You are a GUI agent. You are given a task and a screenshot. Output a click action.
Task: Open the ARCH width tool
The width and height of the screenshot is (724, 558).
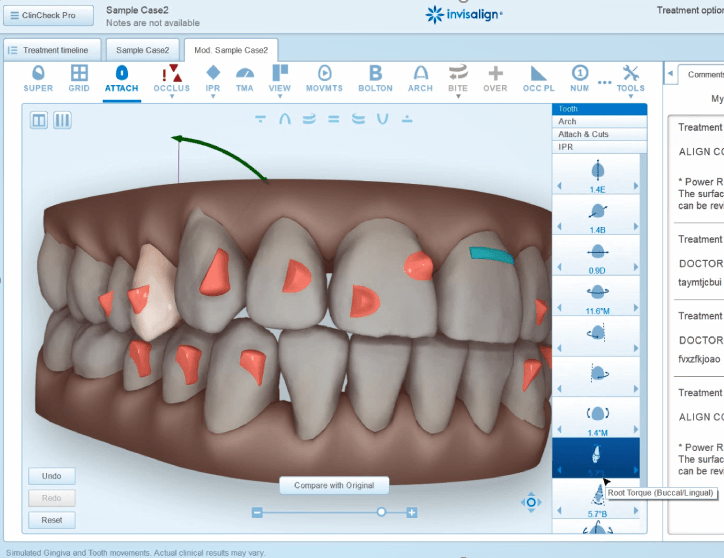420,79
